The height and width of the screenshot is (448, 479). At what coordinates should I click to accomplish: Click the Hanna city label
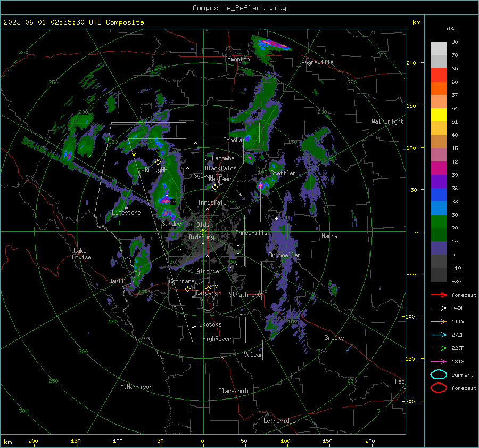[329, 236]
